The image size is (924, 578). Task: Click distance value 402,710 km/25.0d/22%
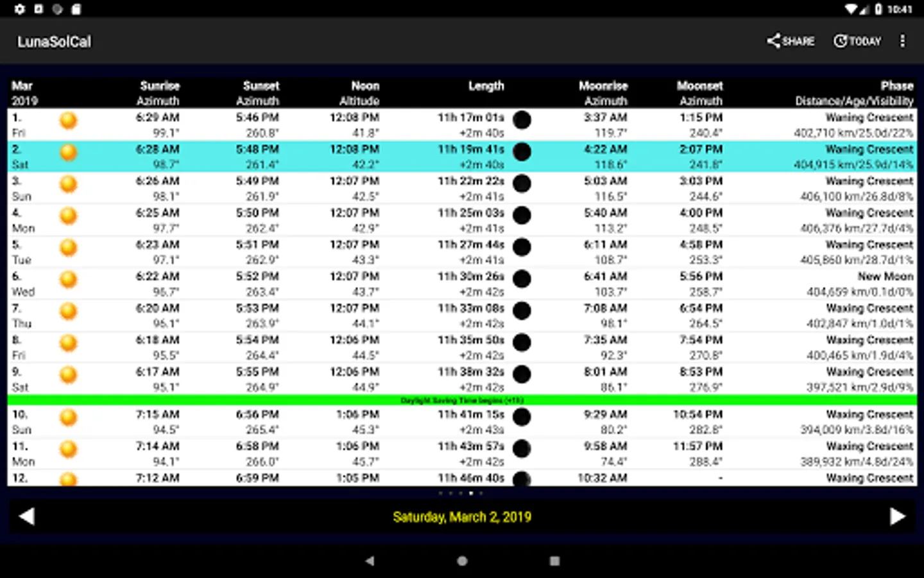pyautogui.click(x=853, y=133)
